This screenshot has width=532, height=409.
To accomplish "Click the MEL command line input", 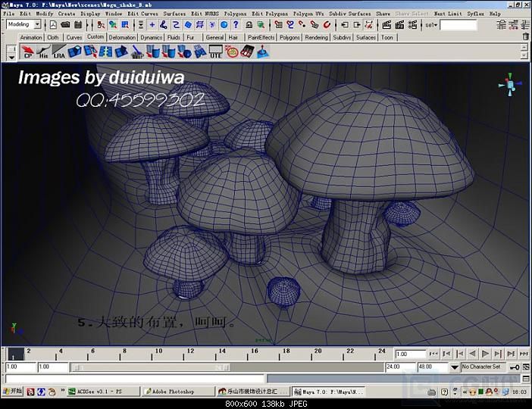I will pos(135,379).
